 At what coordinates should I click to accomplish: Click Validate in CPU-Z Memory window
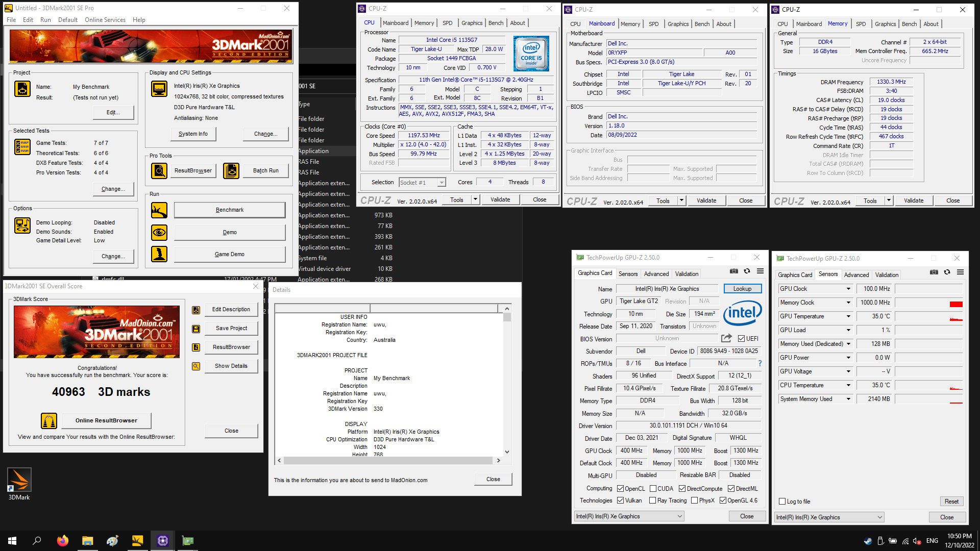point(914,201)
